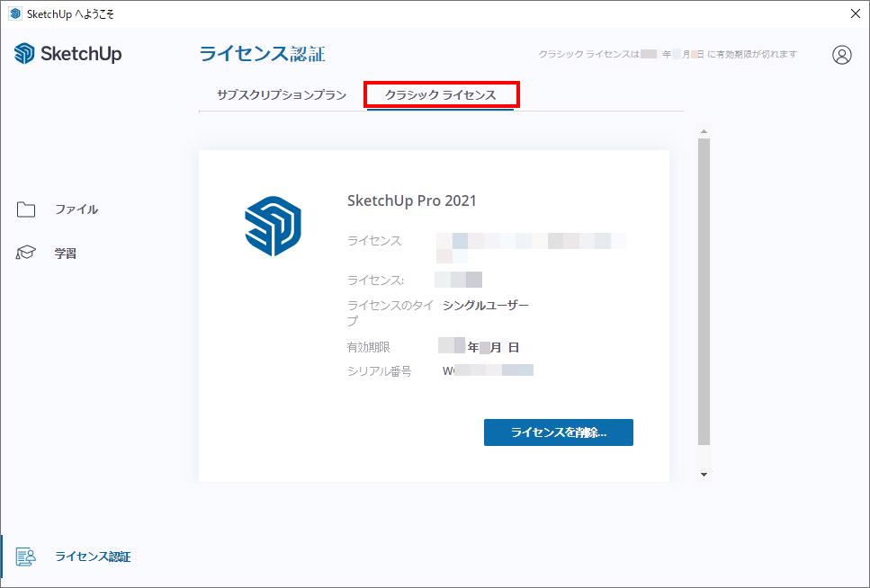Click the 有効期限 label
This screenshot has height=588, width=870.
tap(368, 347)
